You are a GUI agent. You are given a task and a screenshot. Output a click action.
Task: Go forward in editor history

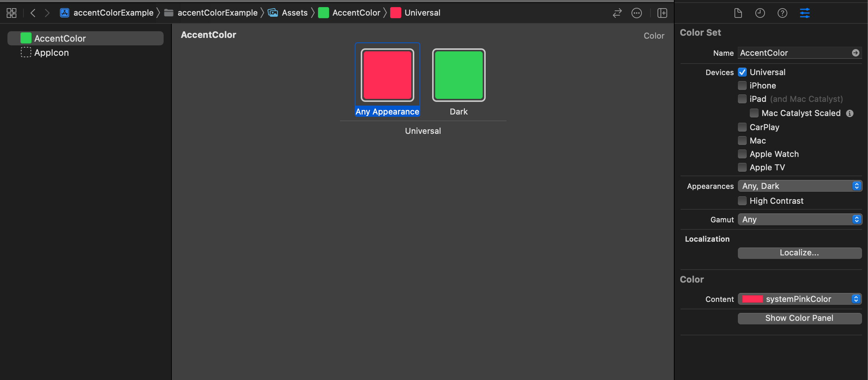coord(47,13)
